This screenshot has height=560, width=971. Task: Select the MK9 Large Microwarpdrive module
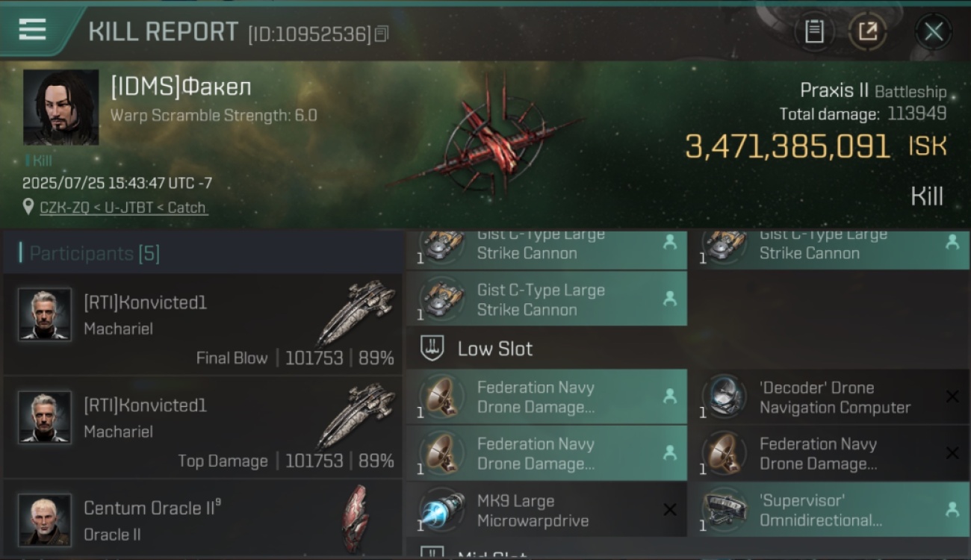coord(547,510)
